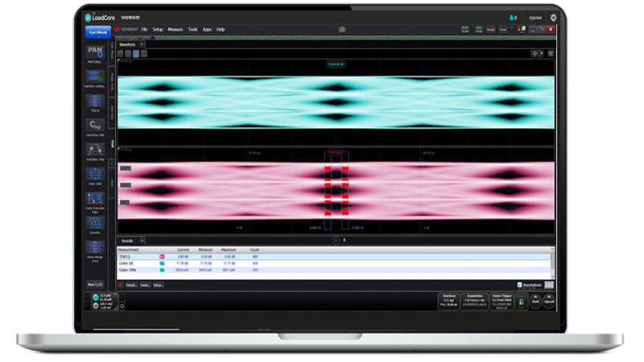Click the Details... button
Screen dimensions: 644x362
(x=131, y=285)
